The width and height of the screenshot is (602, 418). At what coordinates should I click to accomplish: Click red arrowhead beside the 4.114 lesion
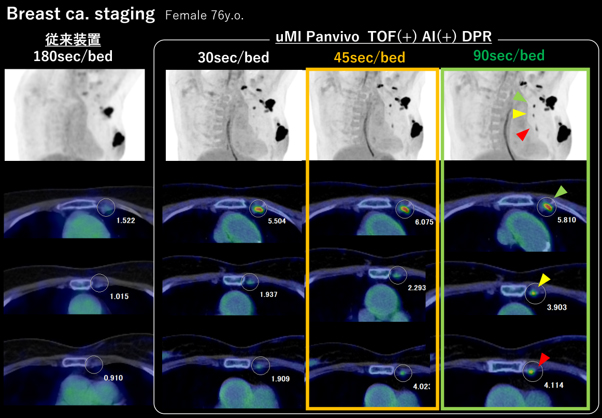click(x=544, y=359)
